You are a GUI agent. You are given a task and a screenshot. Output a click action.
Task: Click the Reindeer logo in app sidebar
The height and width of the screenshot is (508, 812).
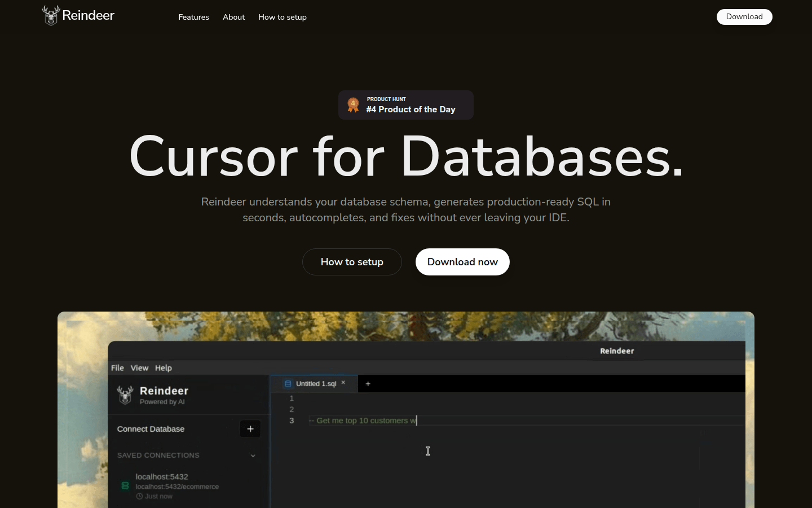click(125, 395)
